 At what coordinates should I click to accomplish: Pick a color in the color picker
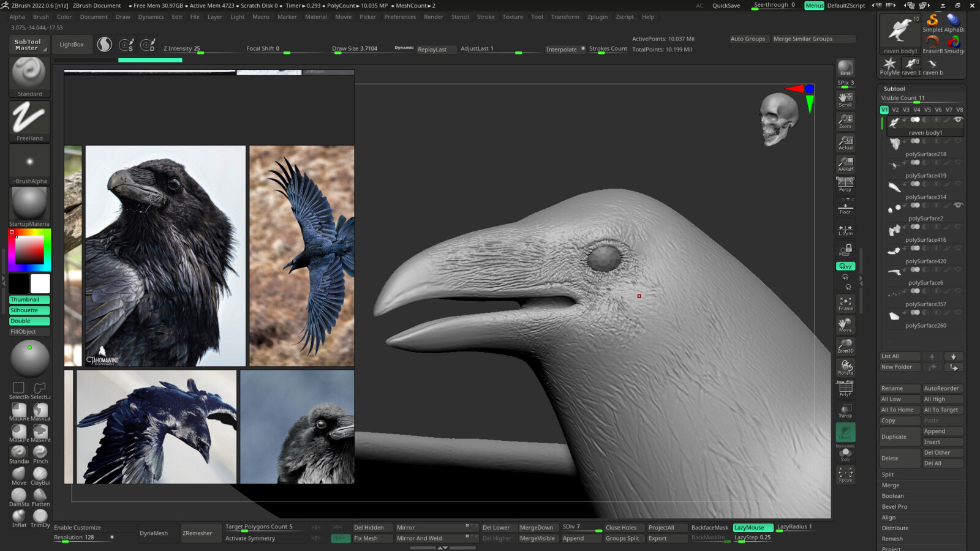(29, 250)
